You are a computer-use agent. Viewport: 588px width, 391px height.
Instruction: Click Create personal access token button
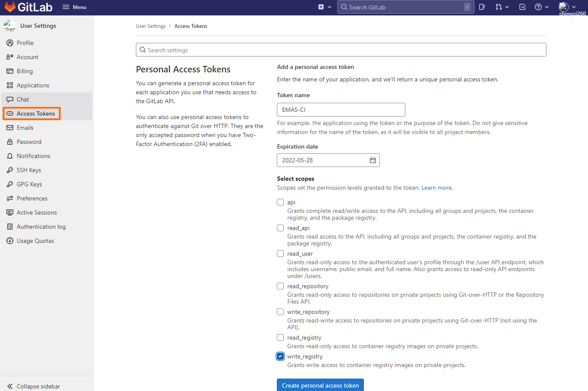tap(320, 385)
